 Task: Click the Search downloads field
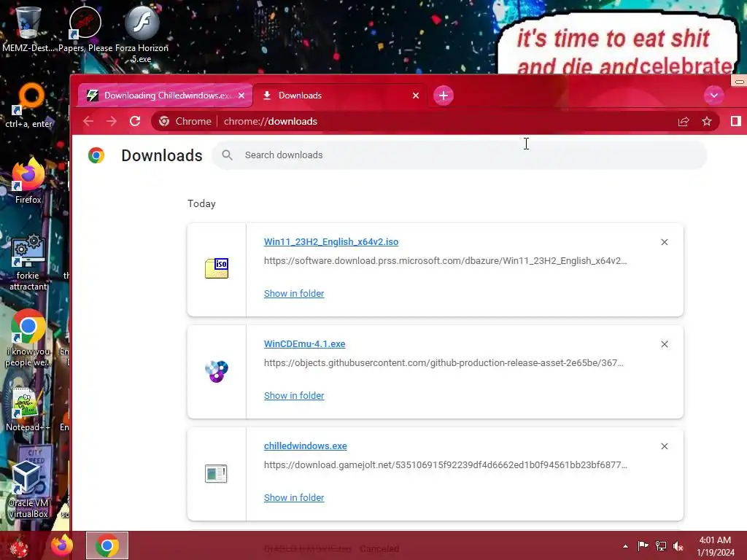(460, 155)
